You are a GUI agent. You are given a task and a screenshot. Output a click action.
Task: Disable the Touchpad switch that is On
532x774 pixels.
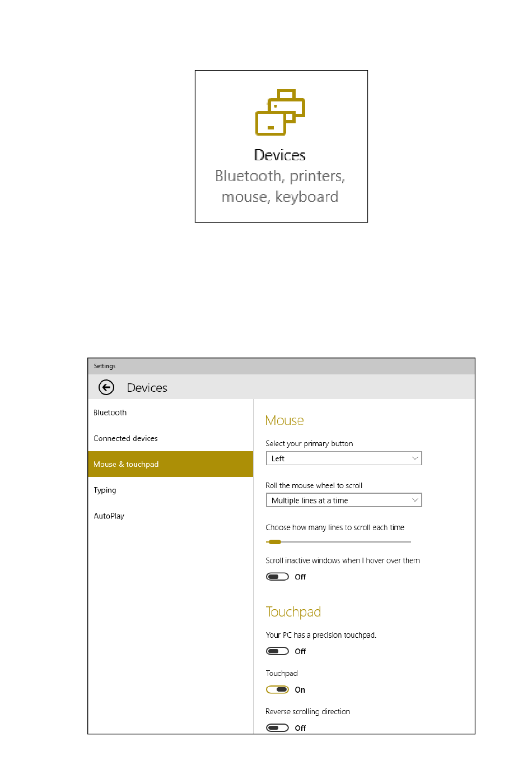click(x=277, y=690)
